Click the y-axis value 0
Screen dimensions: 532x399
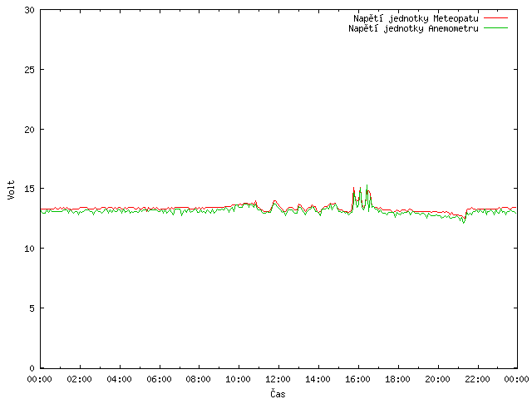click(x=32, y=368)
